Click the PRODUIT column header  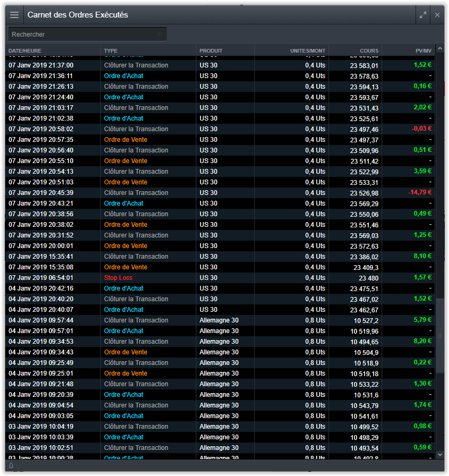211,51
